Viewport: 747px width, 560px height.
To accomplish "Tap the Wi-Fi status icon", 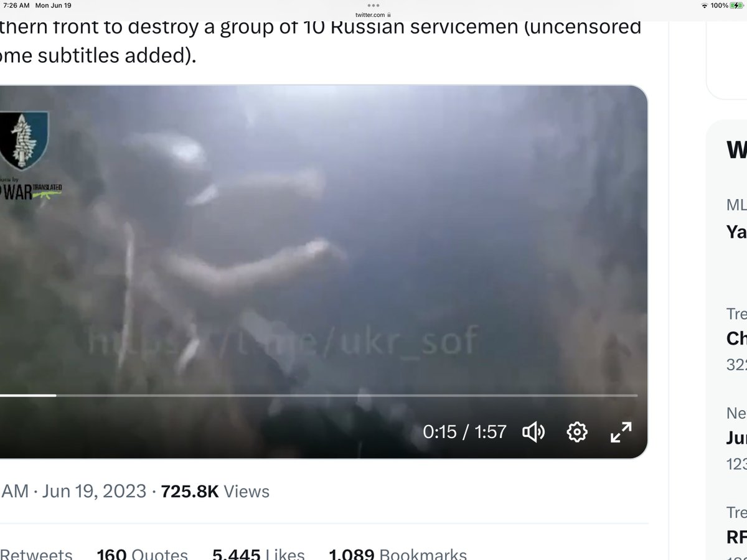I will [x=704, y=6].
